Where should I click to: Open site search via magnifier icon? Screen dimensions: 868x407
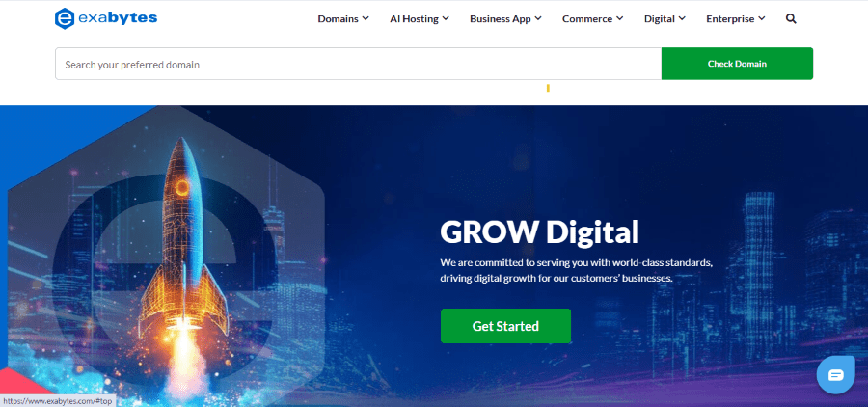pos(791,19)
